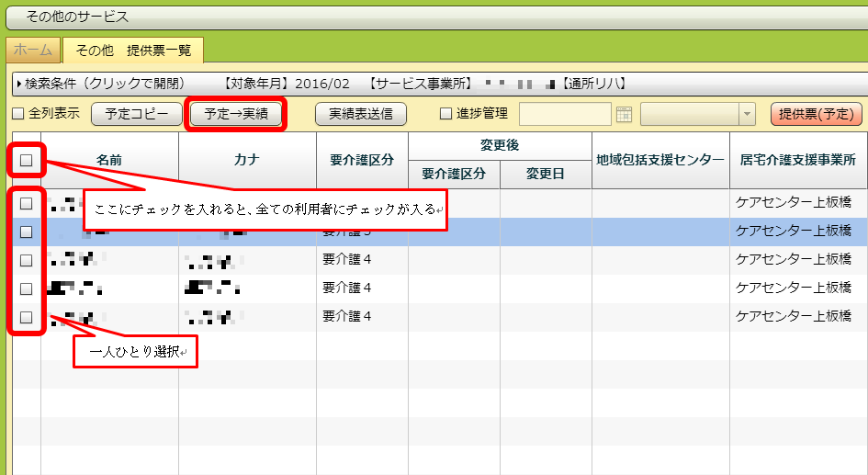The image size is (868, 475).
Task: Open the dropdown next to the calendar icon
Action: 747,114
